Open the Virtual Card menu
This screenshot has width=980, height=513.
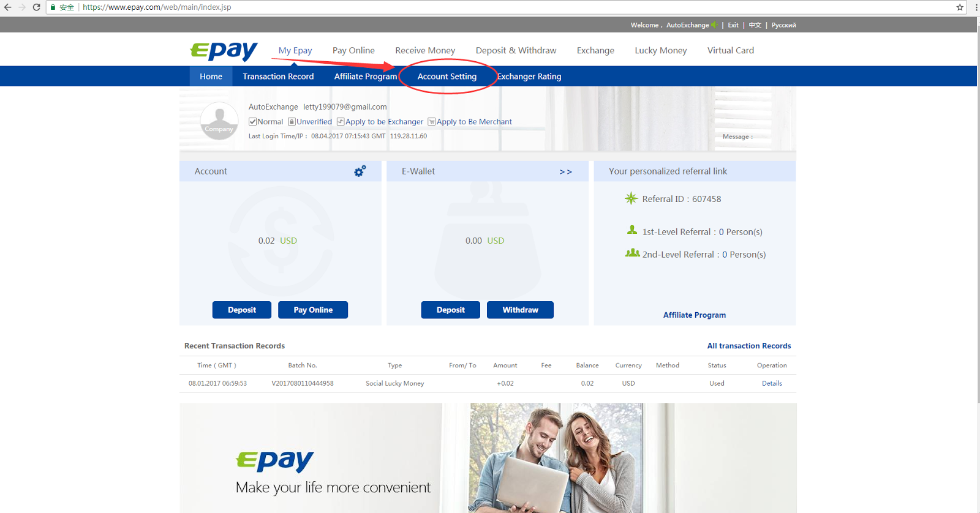731,50
